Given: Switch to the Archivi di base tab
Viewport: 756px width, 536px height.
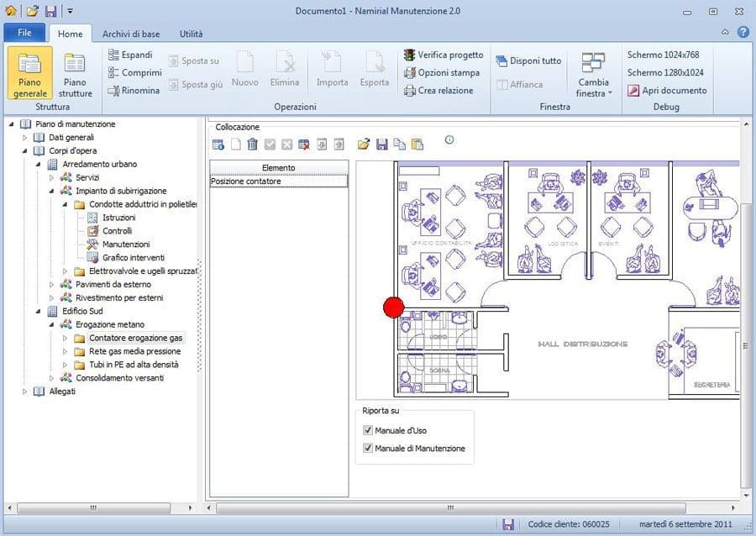Looking at the screenshot, I should 131,34.
